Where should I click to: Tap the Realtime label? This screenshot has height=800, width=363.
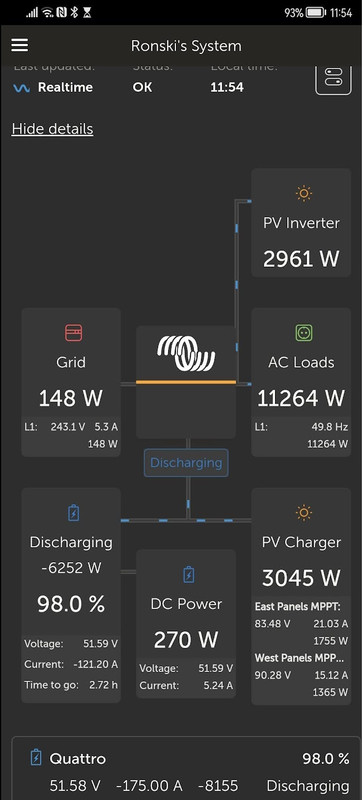coord(65,87)
